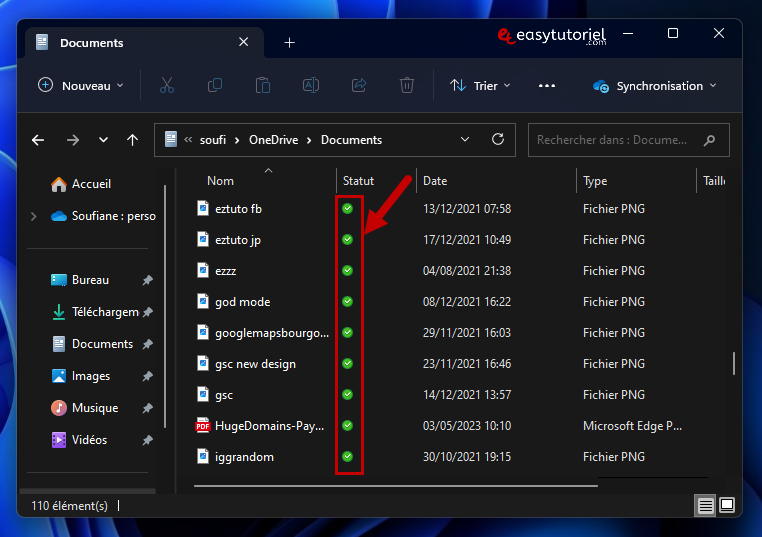Open Images in navigation pane
Viewport: 762px width, 537px height.
[x=81, y=376]
